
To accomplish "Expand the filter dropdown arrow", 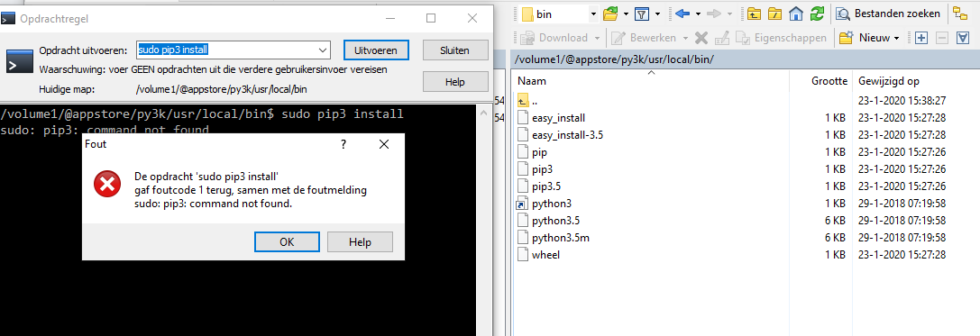I will pyautogui.click(x=657, y=14).
